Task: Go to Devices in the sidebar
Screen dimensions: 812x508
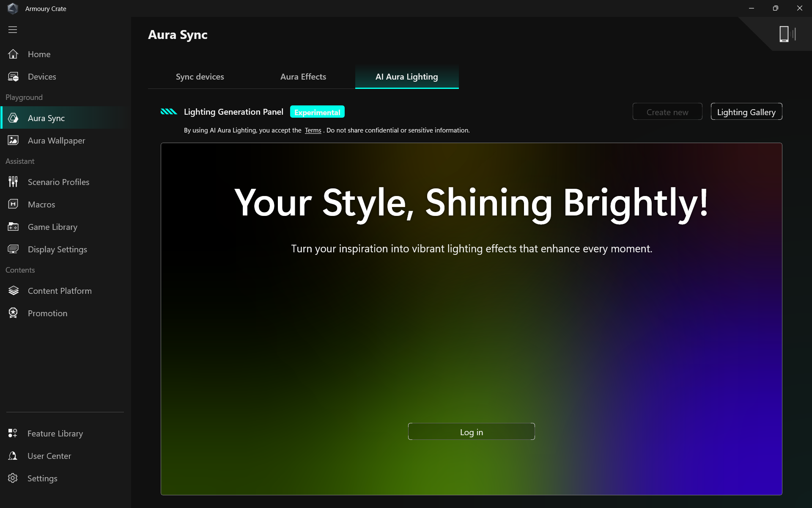Action: click(42, 77)
